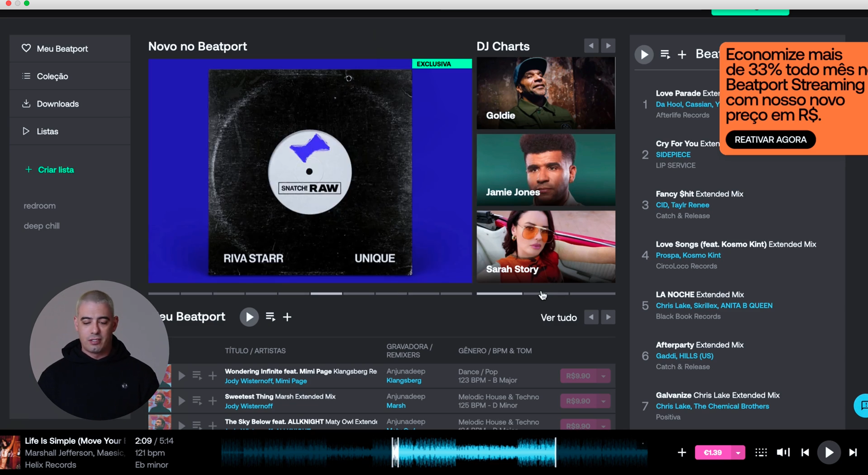
Task: Mute the player volume speaker icon
Action: (x=783, y=452)
